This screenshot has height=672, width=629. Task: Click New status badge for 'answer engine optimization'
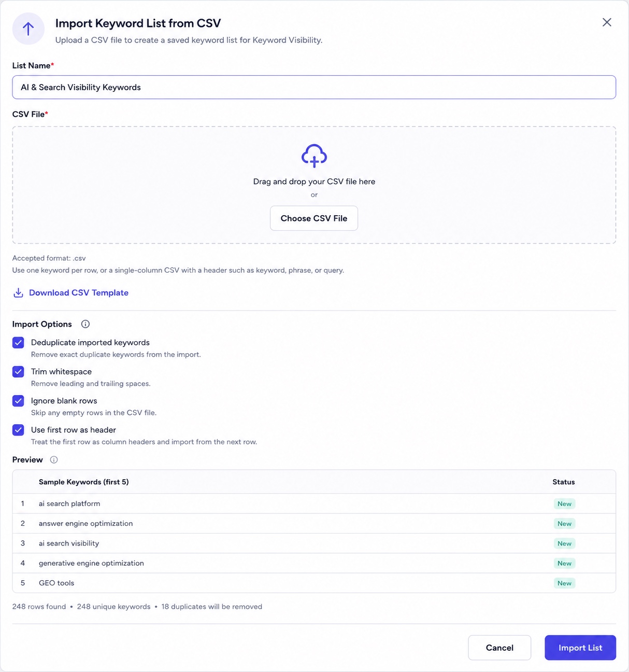pos(564,524)
